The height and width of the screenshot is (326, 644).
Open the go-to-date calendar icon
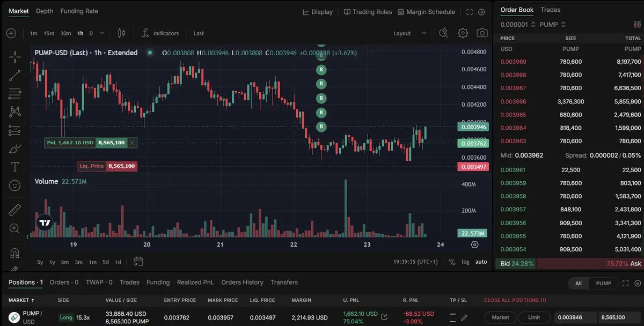coord(138,262)
